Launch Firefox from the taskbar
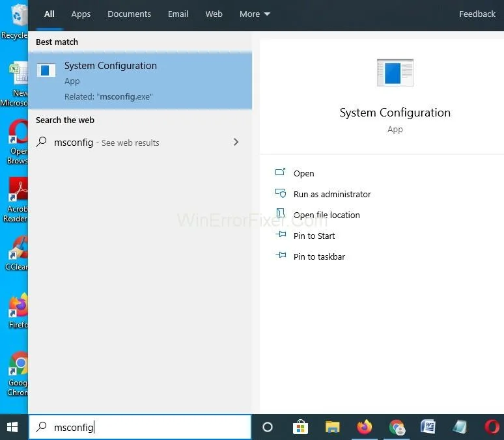Screen dimensions: 504x440 tap(365, 427)
